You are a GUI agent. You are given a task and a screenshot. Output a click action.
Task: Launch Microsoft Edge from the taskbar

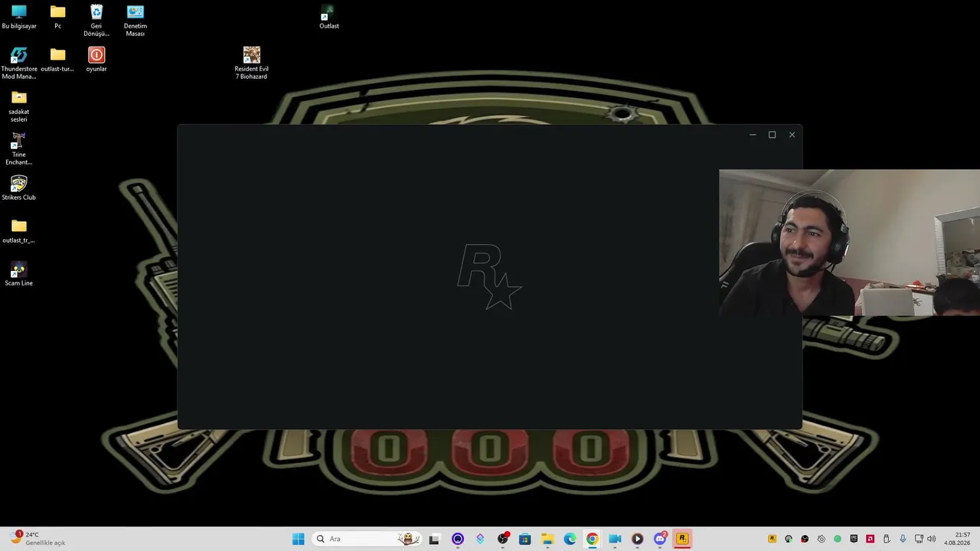pyautogui.click(x=570, y=539)
